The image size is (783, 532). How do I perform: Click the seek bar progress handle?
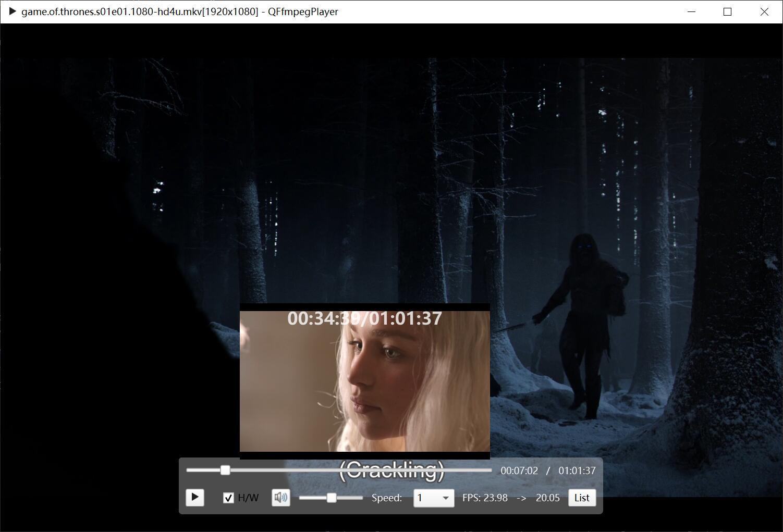coord(225,470)
